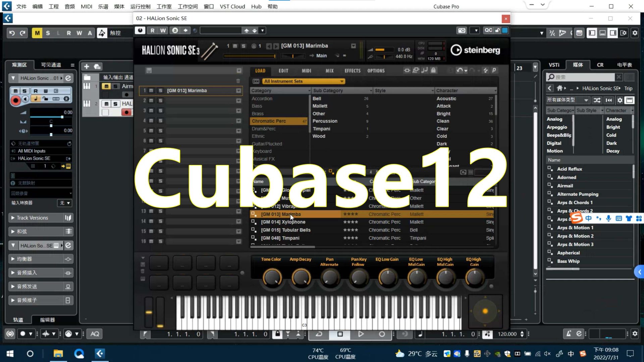Toggle mute on HALion Sonic slot 1
Image resolution: width=644 pixels, height=362 pixels.
coord(151,90)
